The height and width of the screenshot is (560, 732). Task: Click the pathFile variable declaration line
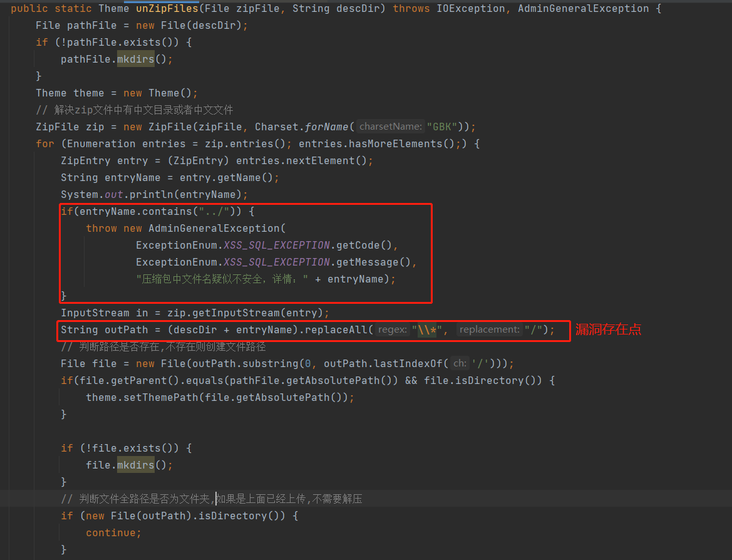(142, 25)
